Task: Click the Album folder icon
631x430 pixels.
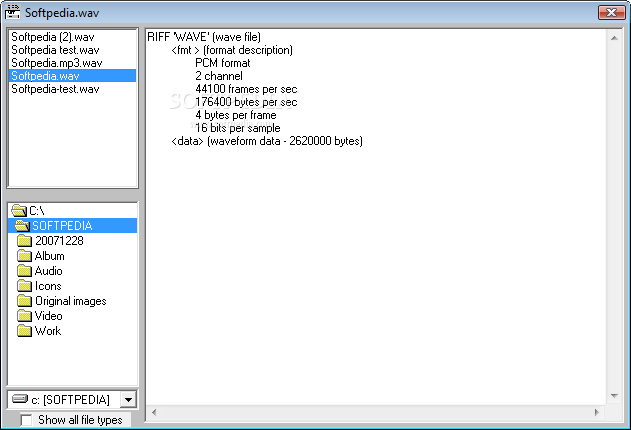Action: click(25, 256)
